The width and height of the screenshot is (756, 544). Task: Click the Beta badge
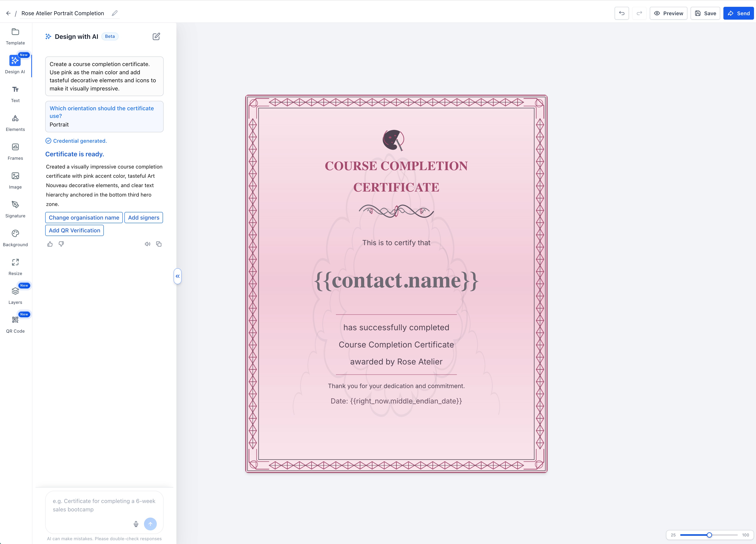pyautogui.click(x=110, y=36)
